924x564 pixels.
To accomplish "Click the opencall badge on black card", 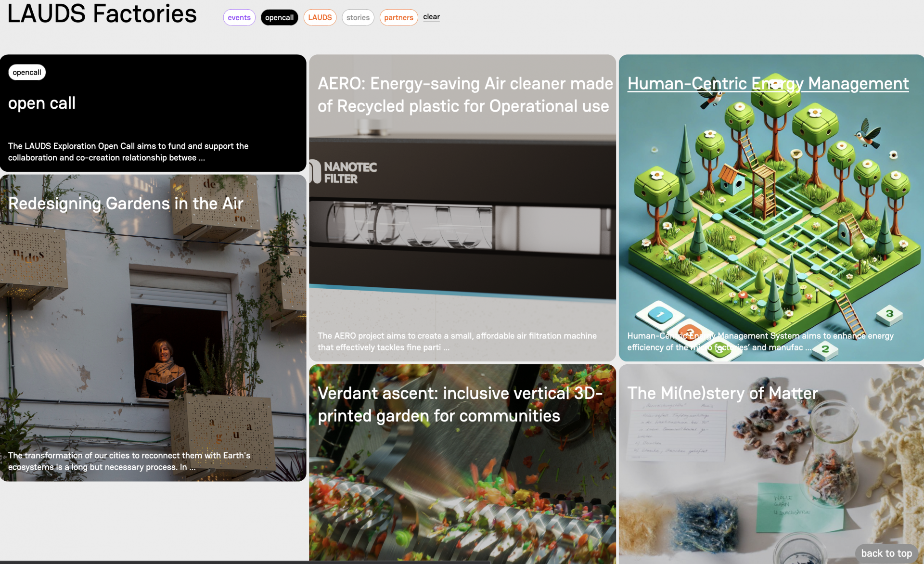I will tap(27, 73).
